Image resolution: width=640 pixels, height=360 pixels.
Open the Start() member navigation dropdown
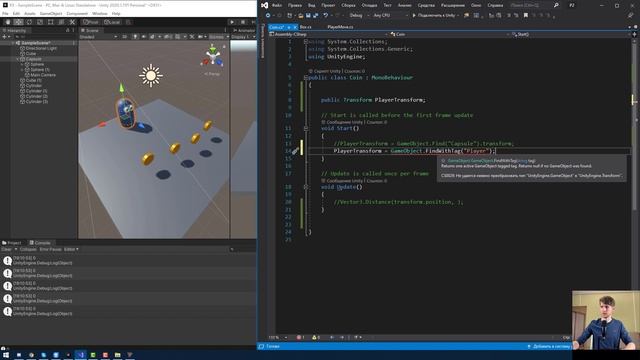[x=570, y=34]
